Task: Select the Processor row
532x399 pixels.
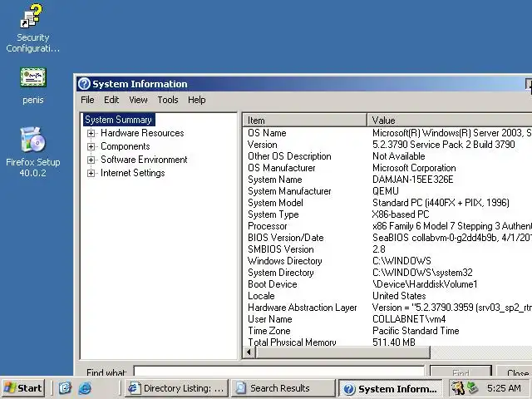Action: 387,225
